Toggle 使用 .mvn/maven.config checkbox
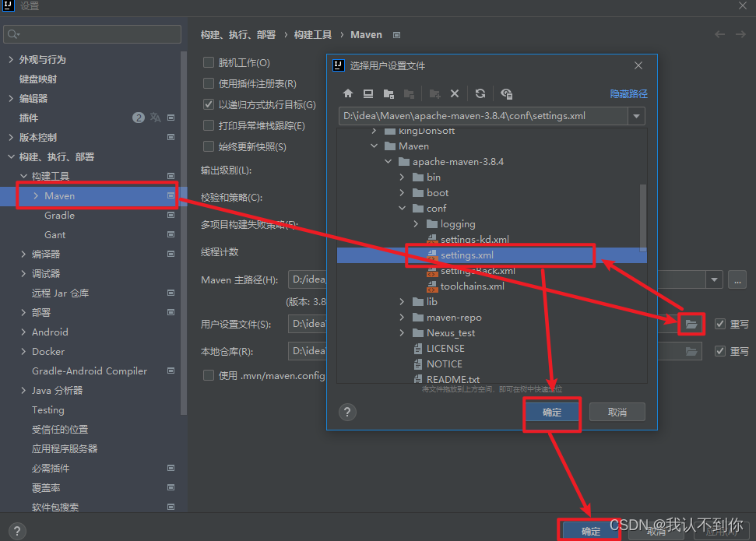This screenshot has height=541, width=756. point(209,375)
